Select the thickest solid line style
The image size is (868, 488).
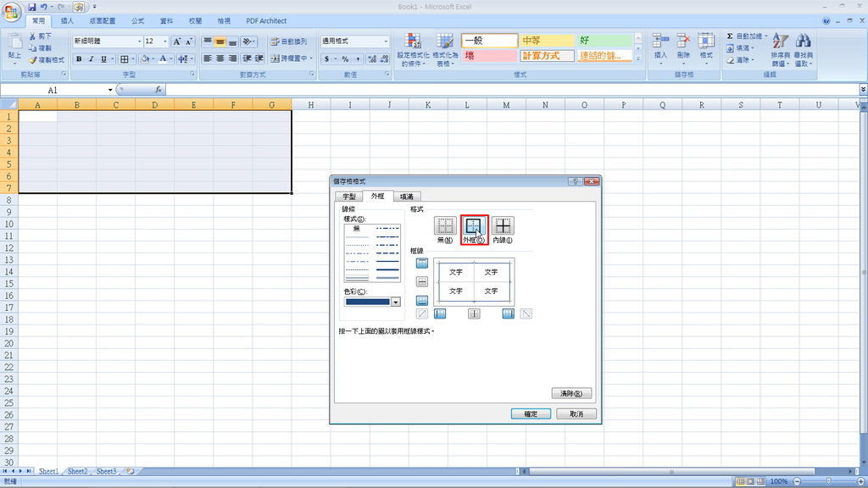click(x=387, y=270)
